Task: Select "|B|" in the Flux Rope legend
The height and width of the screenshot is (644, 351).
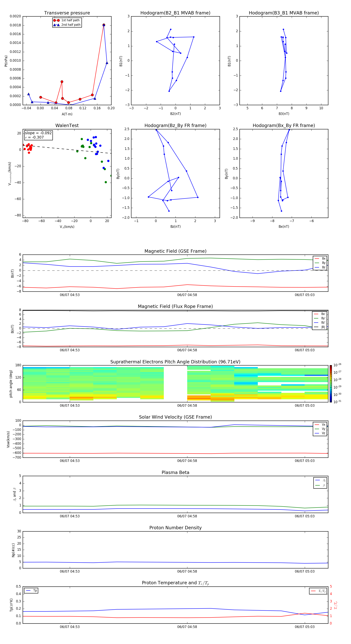Action: (x=320, y=327)
